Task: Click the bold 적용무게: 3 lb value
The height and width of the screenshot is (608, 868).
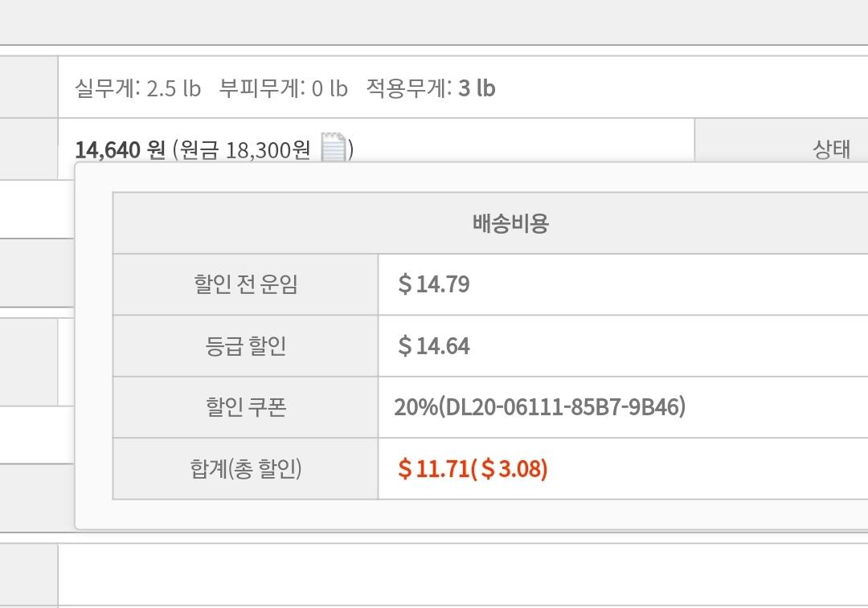Action: pyautogui.click(x=431, y=88)
